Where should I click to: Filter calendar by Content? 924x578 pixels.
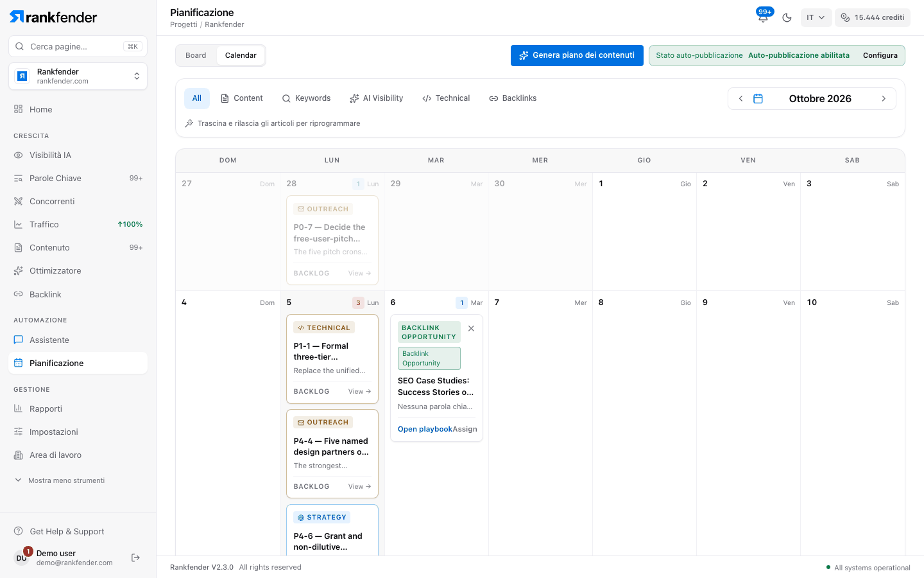point(242,98)
